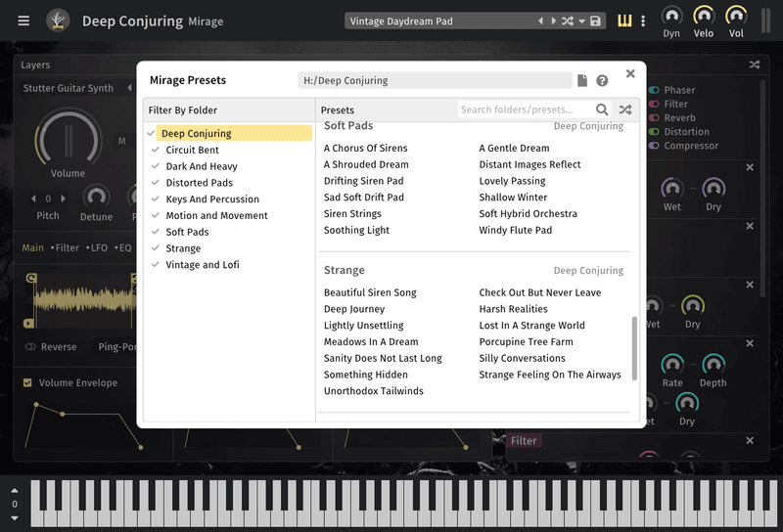The width and height of the screenshot is (783, 532).
Task: Uncheck the Circuit Bent folder filter
Action: point(156,150)
